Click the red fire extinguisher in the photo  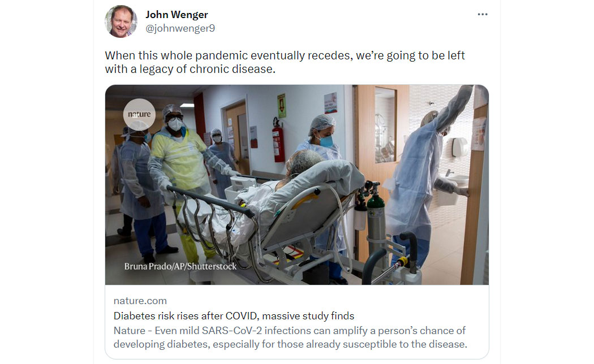click(x=278, y=140)
